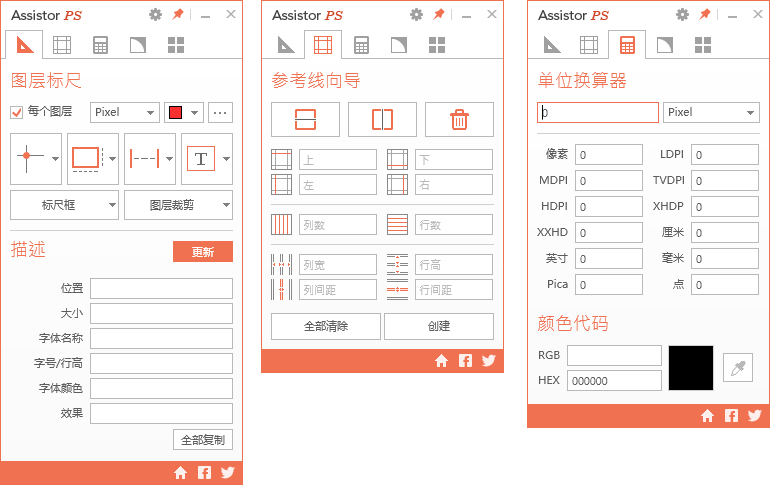Click the eyedropper color picker button
Viewport: 770px width, 485px height.
[x=738, y=368]
